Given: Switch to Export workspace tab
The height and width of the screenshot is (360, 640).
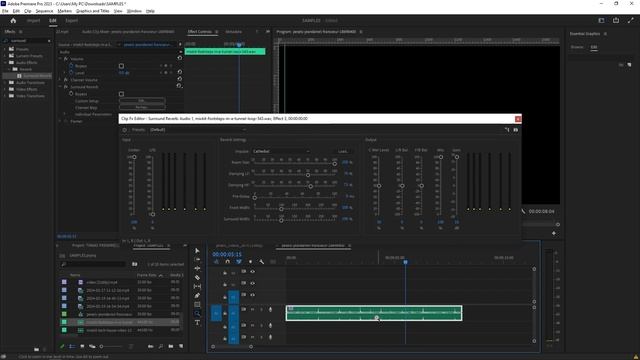Looking at the screenshot, I should [x=71, y=20].
